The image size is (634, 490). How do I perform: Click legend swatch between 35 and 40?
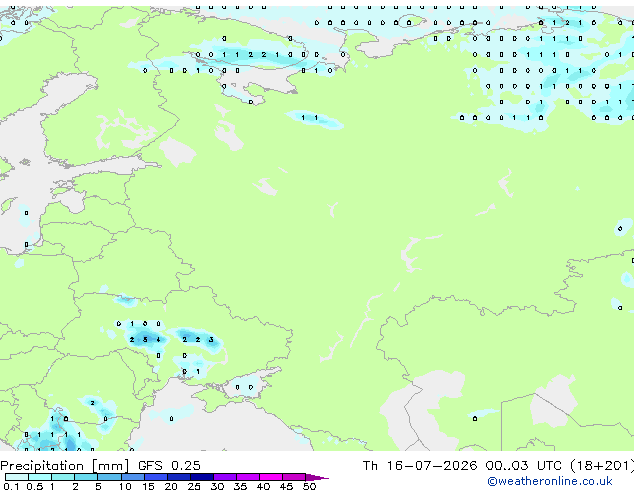point(248,477)
